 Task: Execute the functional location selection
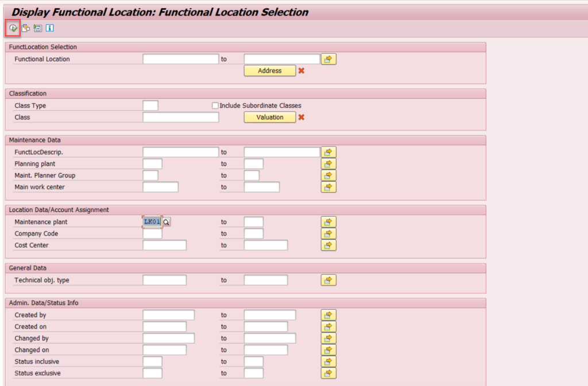[x=11, y=28]
